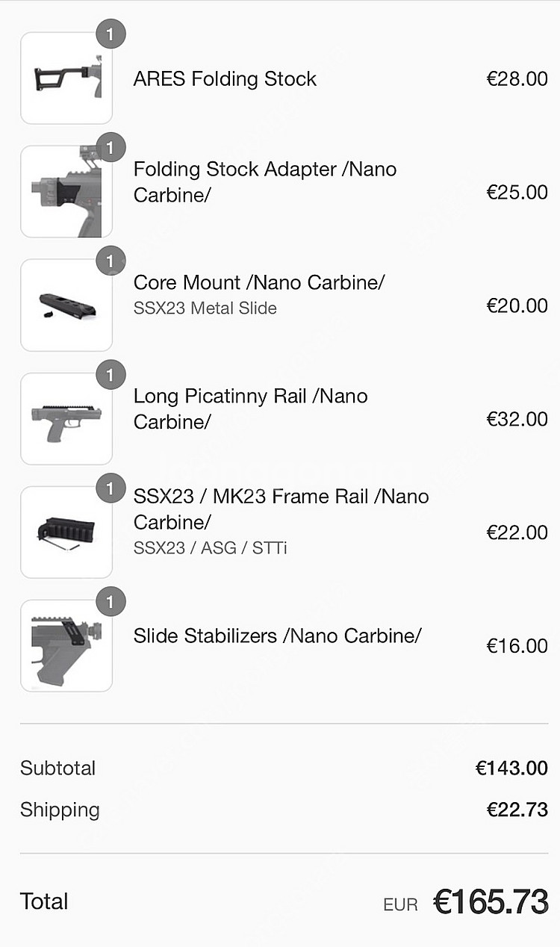Click the ARES Folding Stock title
The image size is (560, 947).
[225, 79]
